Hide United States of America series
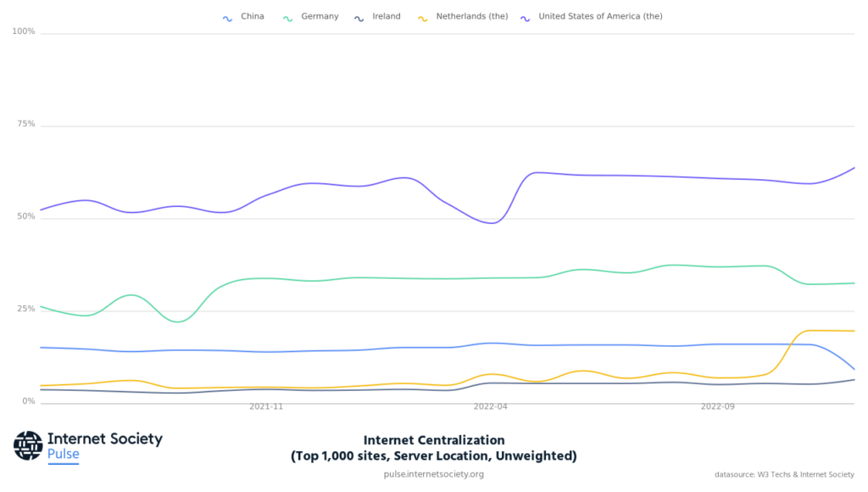868x492 pixels. click(600, 16)
